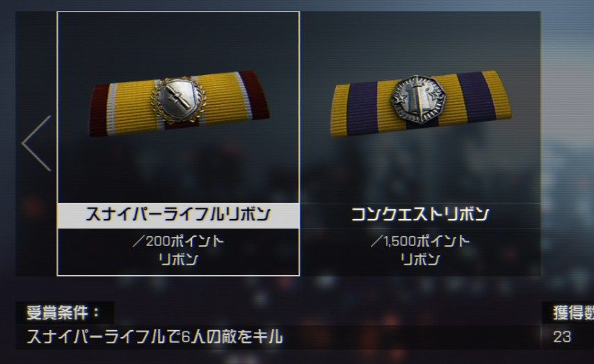This screenshot has height=364, width=594.
Task: Click the earned count value 23
Action: click(562, 337)
